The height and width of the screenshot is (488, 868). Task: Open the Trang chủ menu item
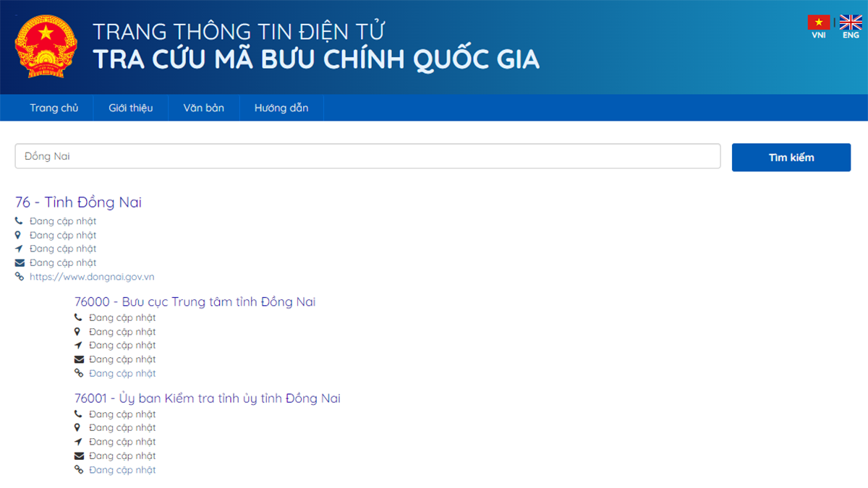tap(54, 108)
